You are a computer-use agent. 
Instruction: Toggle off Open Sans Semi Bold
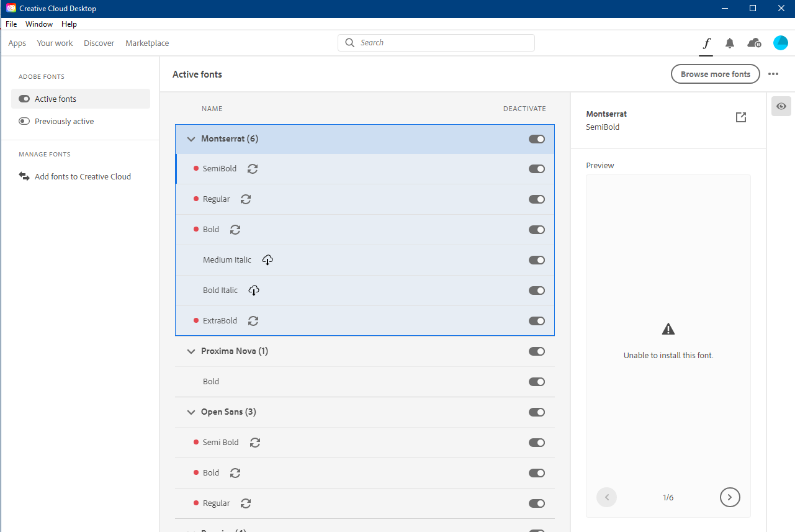tap(537, 443)
